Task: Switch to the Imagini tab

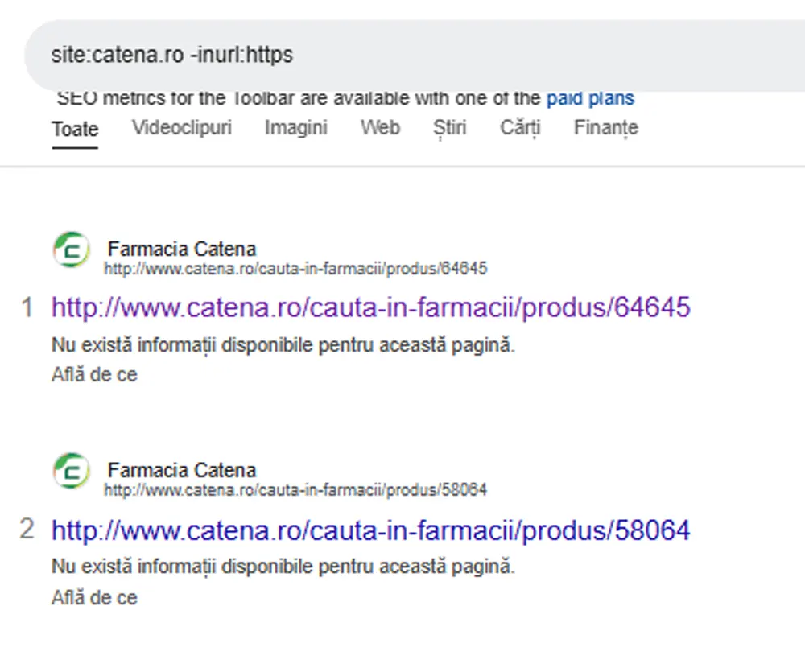Action: tap(295, 128)
